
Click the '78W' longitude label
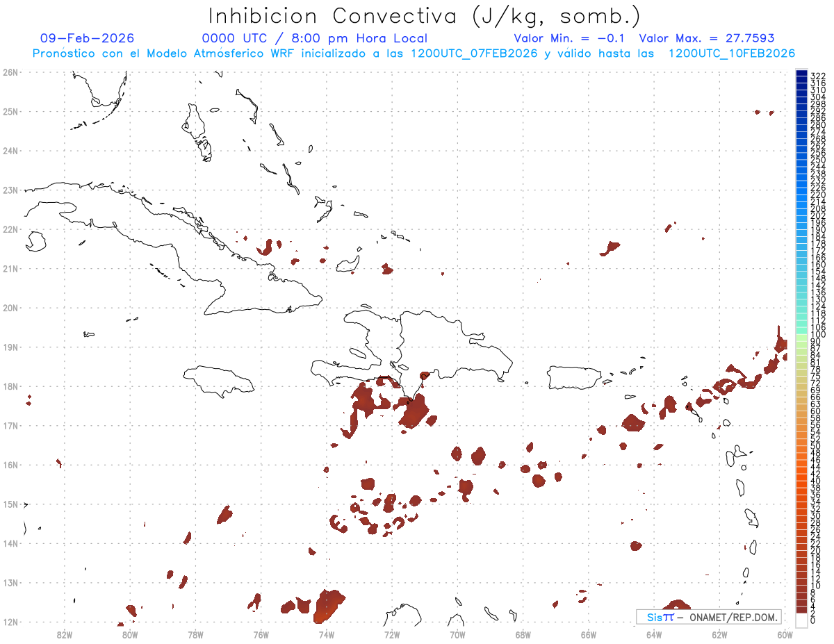(x=195, y=634)
